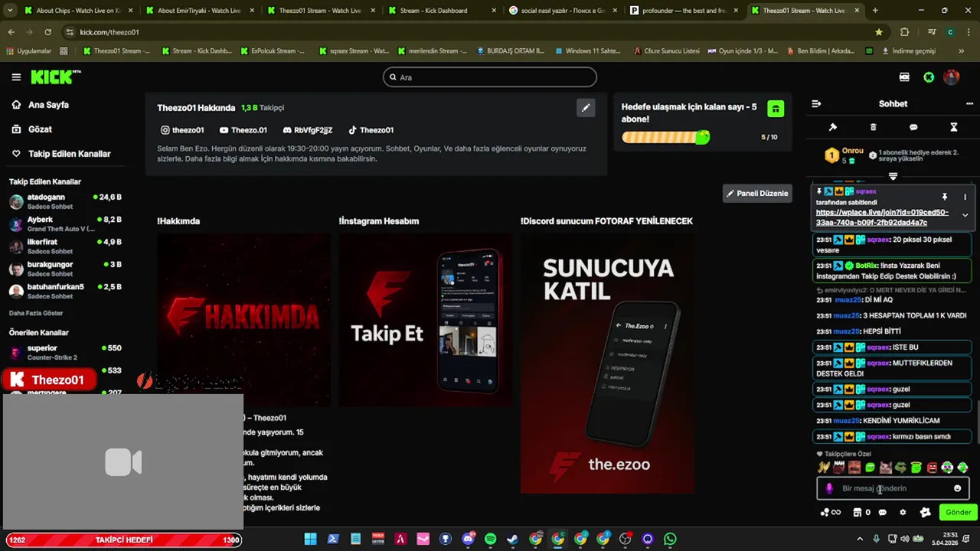Collapse chat with the arrow icon
Image resolution: width=980 pixels, height=551 pixels.
tap(816, 104)
